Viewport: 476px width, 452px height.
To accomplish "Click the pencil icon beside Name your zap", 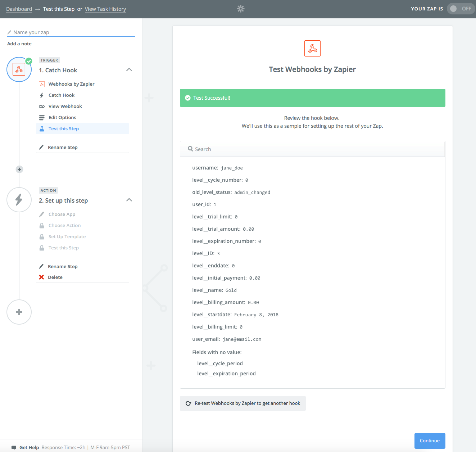I will click(9, 32).
